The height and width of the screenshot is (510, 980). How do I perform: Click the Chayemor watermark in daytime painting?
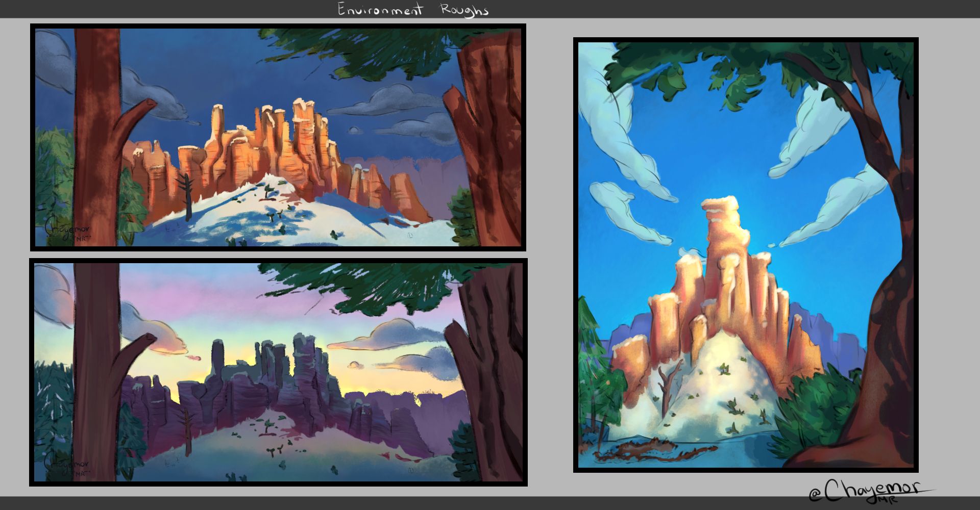[67, 229]
